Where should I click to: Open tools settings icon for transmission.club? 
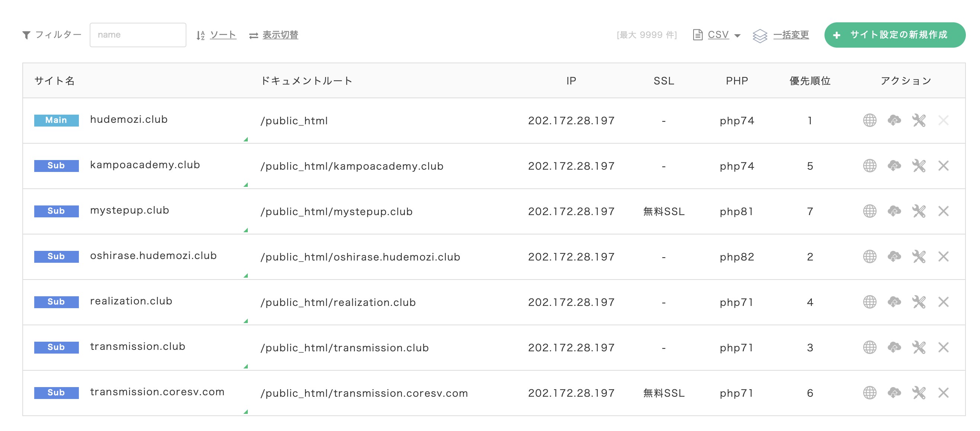point(919,347)
